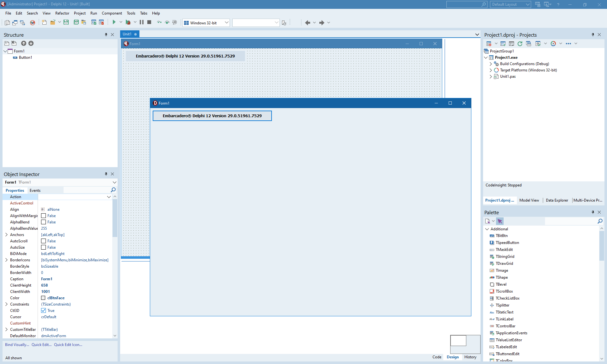Viewport: 607px width, 364px height.
Task: Toggle the AutoSize False checkbox
Action: [x=44, y=247]
